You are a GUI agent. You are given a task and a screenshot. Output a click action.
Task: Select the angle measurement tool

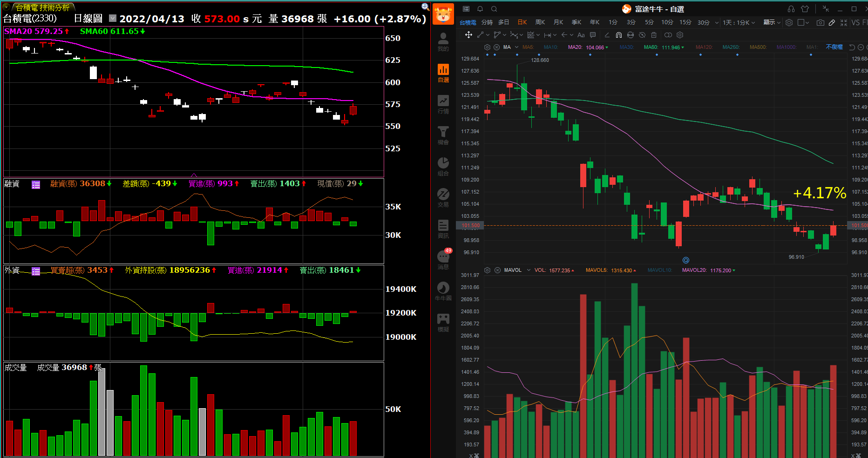[x=607, y=35]
